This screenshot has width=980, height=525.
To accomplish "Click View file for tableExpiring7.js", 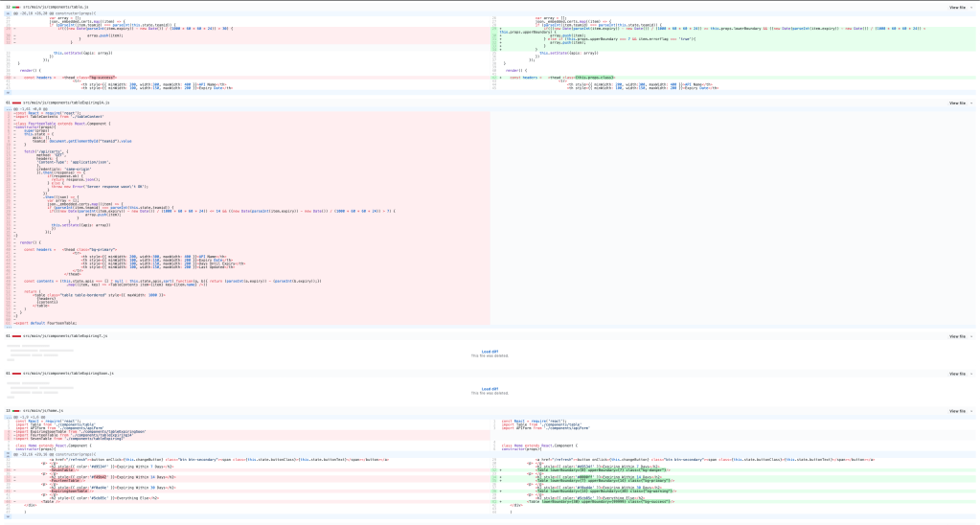I will pyautogui.click(x=956, y=336).
